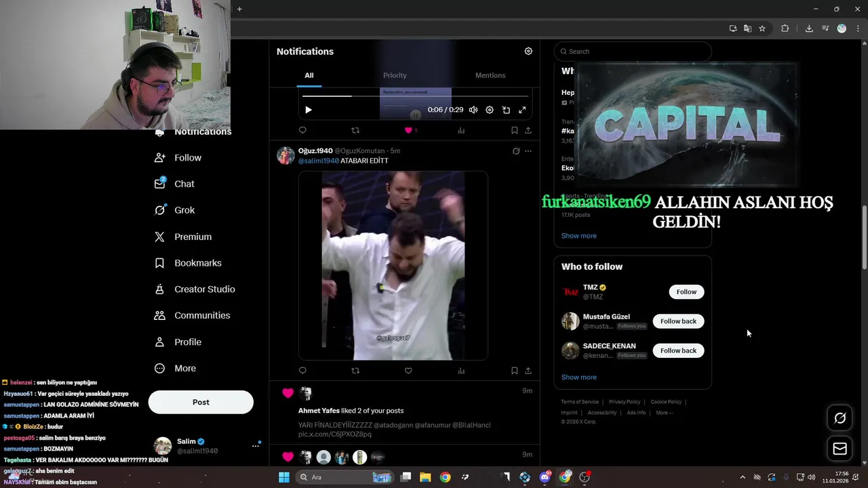Switch to the Mentions tab
Viewport: 868px width, 488px height.
[490, 75]
